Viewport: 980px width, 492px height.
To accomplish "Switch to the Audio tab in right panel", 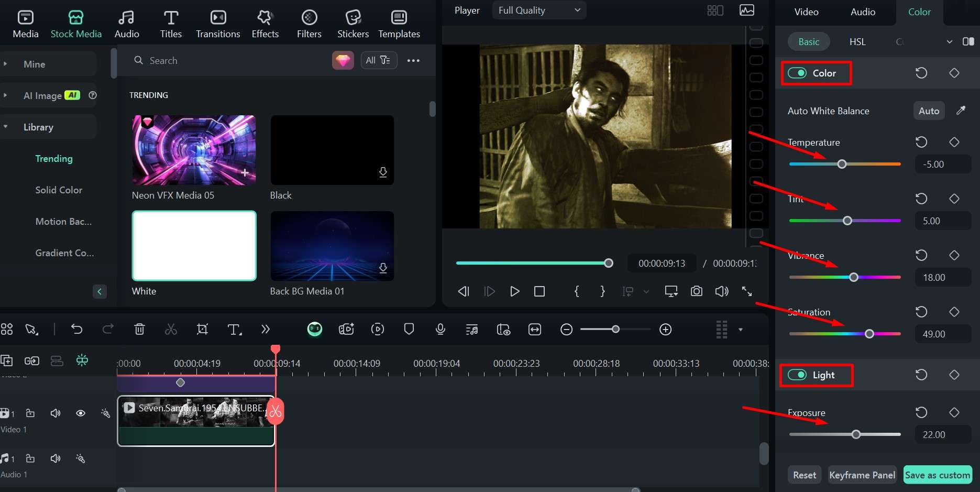I will tap(862, 12).
